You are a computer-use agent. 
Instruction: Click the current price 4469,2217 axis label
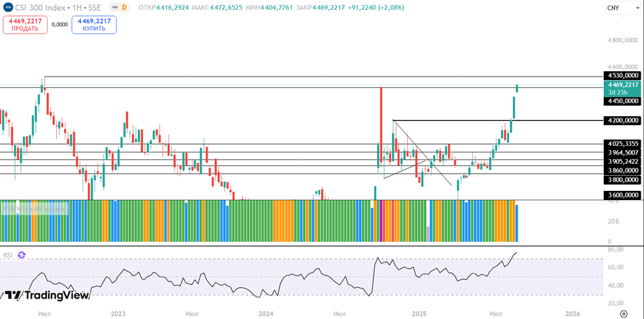[x=622, y=85]
